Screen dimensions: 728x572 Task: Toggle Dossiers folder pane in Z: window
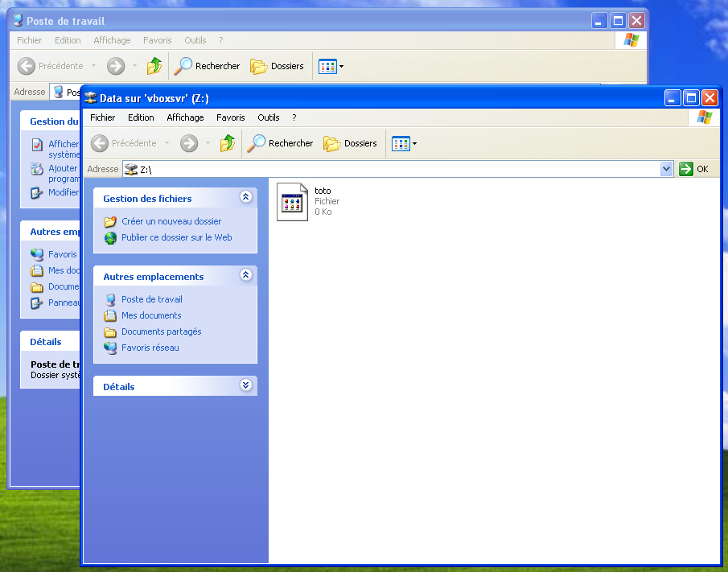(x=350, y=143)
